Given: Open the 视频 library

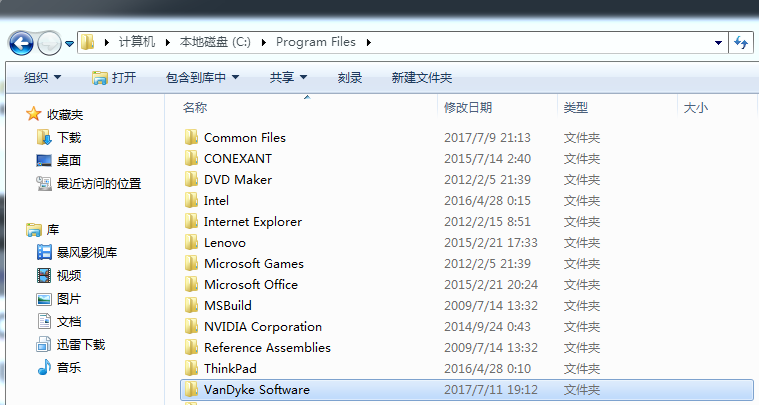Looking at the screenshot, I should tap(59, 275).
